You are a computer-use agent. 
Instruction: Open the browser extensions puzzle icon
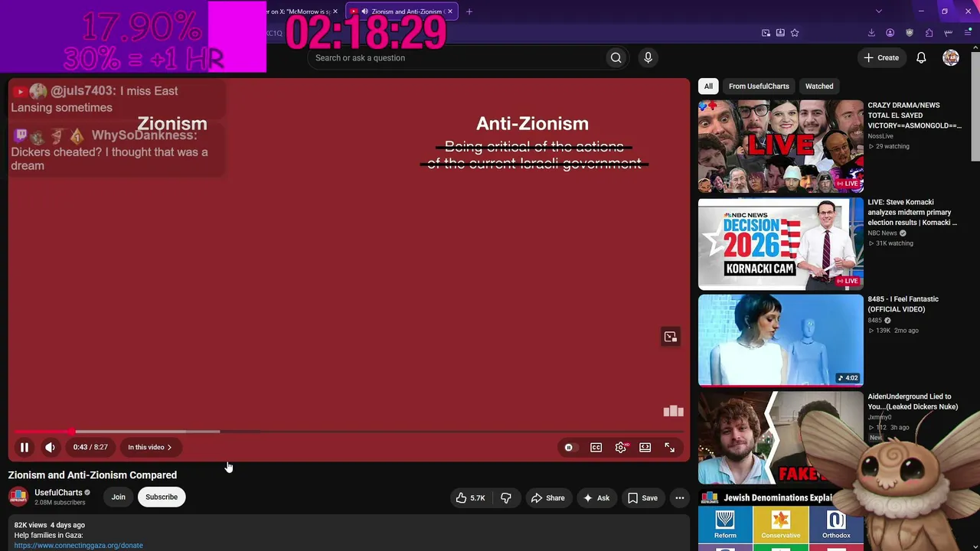[929, 33]
